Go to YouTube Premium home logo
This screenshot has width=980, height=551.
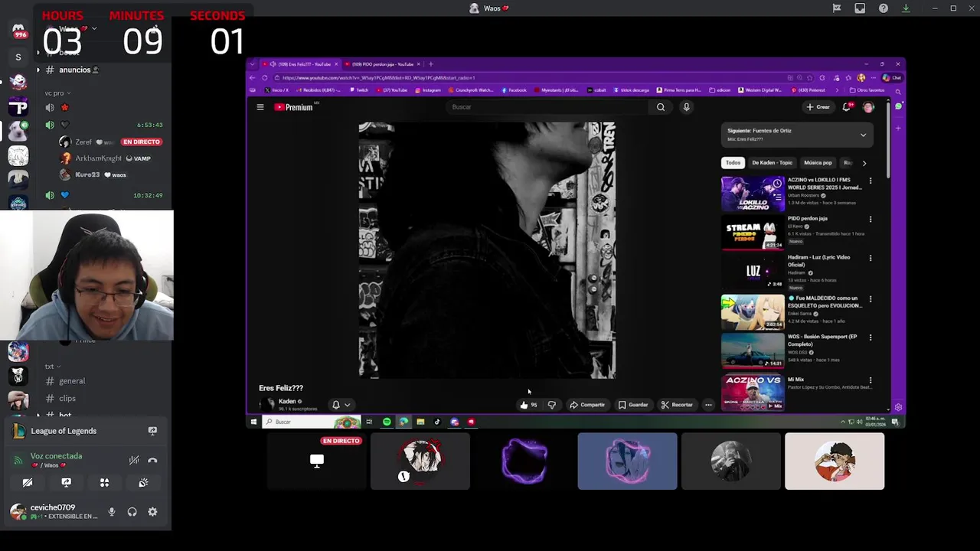pyautogui.click(x=294, y=107)
